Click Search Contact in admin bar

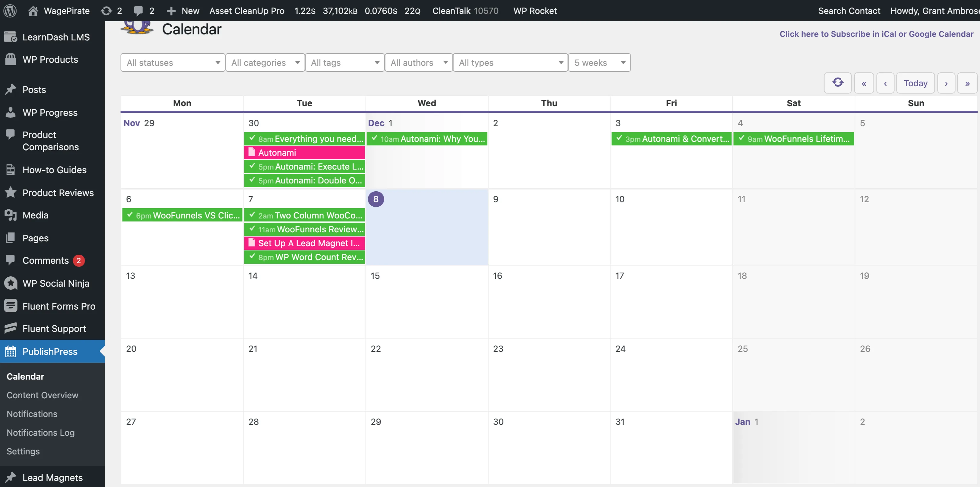(849, 11)
